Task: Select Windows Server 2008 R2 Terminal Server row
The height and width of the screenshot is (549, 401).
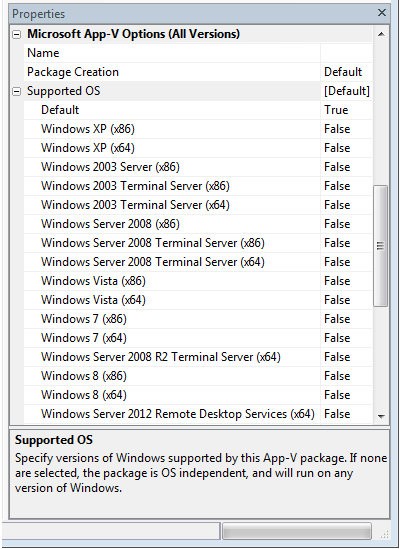Action: click(198, 357)
